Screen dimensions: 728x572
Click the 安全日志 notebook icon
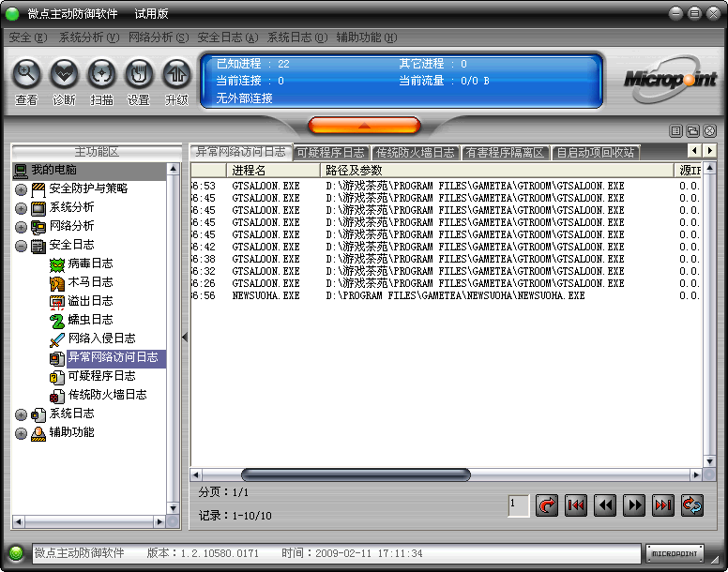(38, 246)
